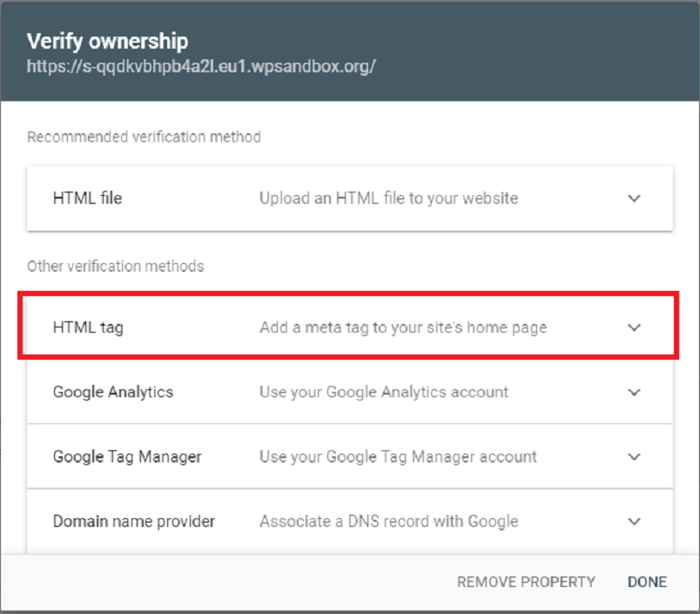The height and width of the screenshot is (614, 700).
Task: Expand the HTML tag chevron arrow
Action: point(634,328)
